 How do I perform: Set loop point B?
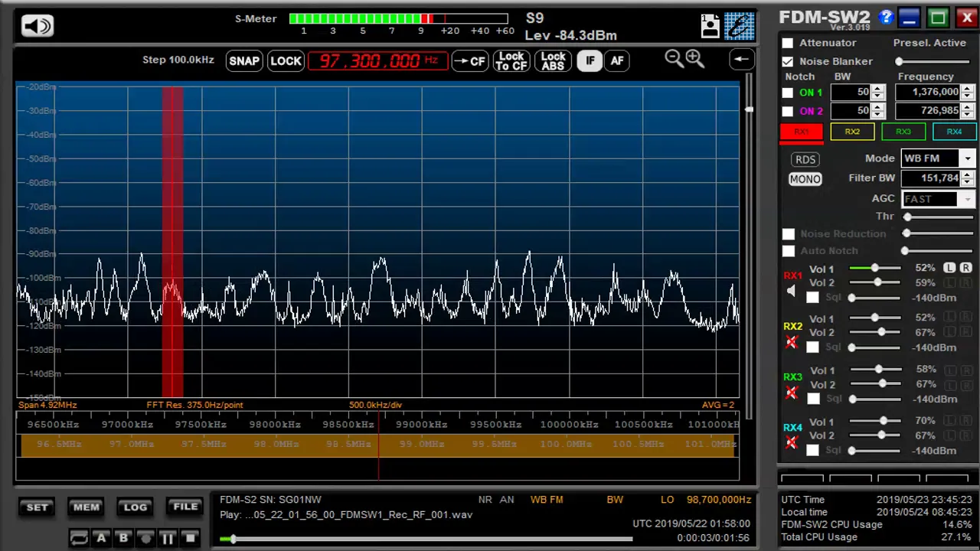[123, 538]
